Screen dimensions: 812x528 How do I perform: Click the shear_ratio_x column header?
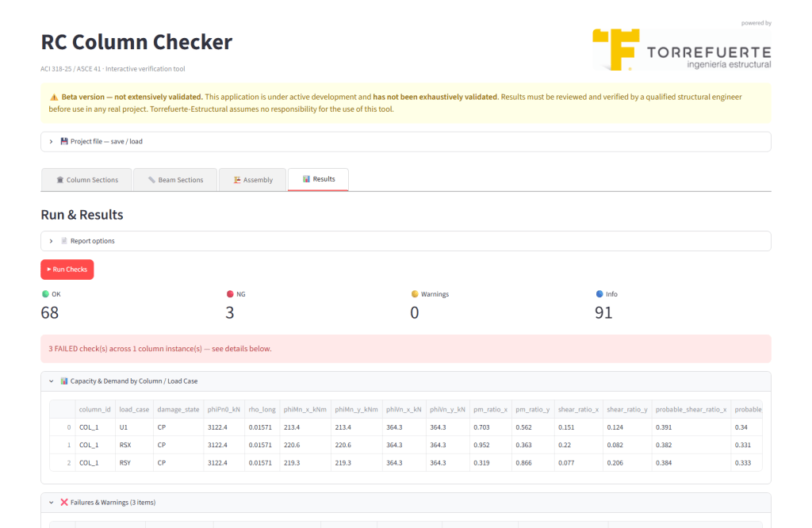click(578, 409)
